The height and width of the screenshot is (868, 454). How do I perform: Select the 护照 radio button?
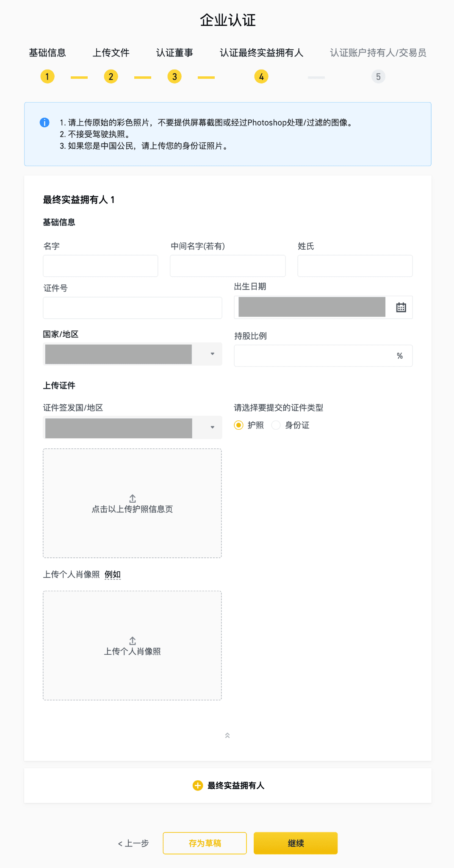[x=239, y=425]
